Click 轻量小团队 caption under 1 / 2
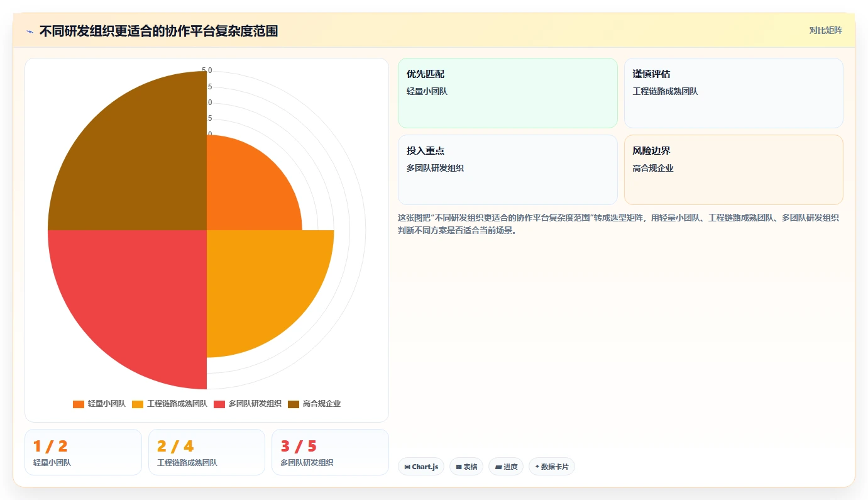Screen dimensions: 868x500 click(52, 463)
